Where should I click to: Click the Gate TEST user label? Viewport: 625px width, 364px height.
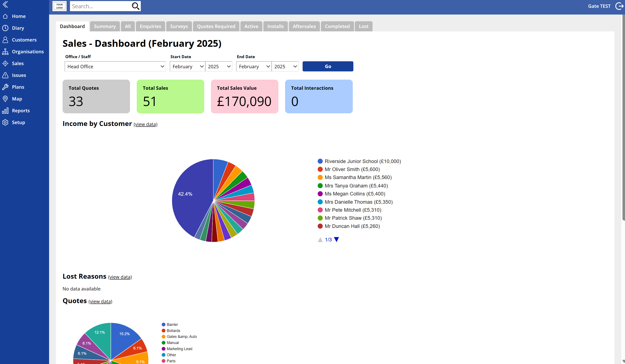(x=599, y=6)
